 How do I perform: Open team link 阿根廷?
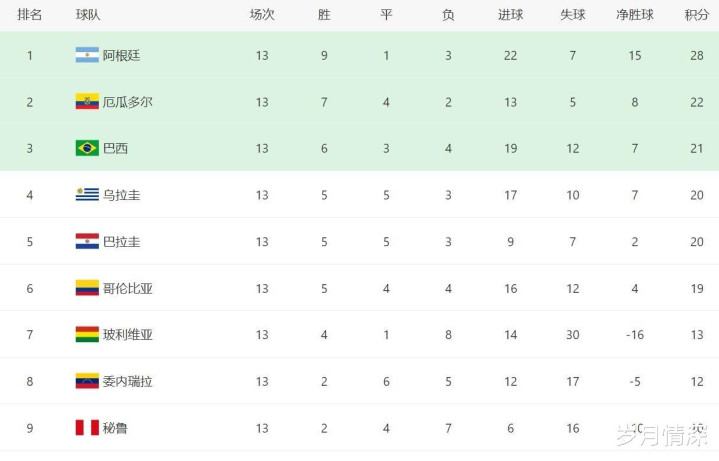(x=122, y=56)
